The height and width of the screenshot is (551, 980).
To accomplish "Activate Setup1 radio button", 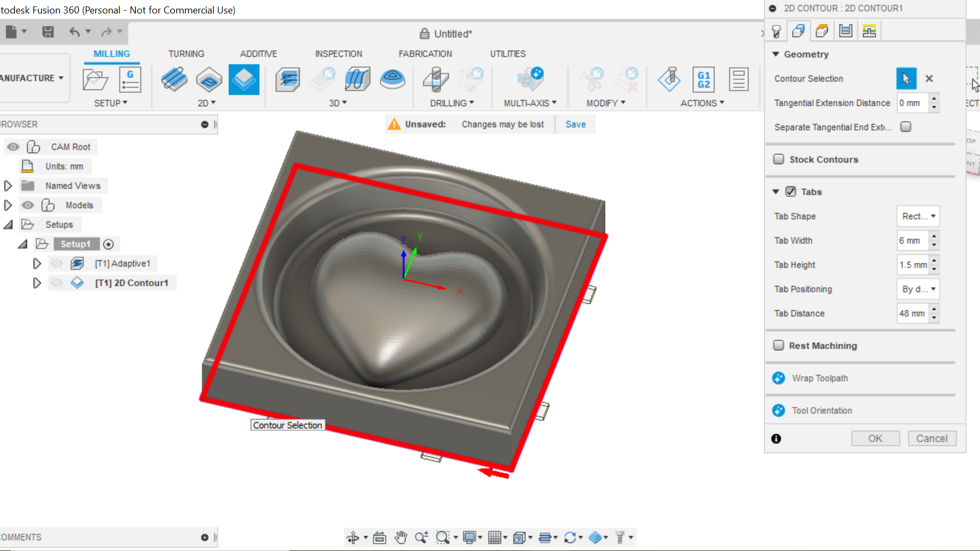I will [109, 244].
